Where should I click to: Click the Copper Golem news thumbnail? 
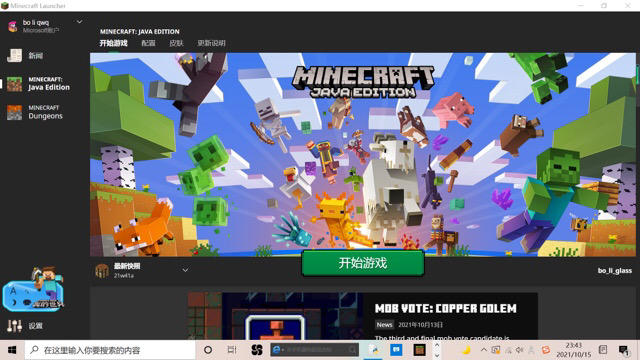coord(275,316)
